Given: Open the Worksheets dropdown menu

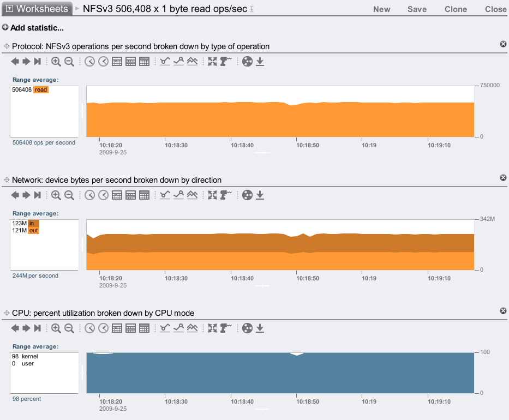Looking at the screenshot, I should pyautogui.click(x=37, y=9).
